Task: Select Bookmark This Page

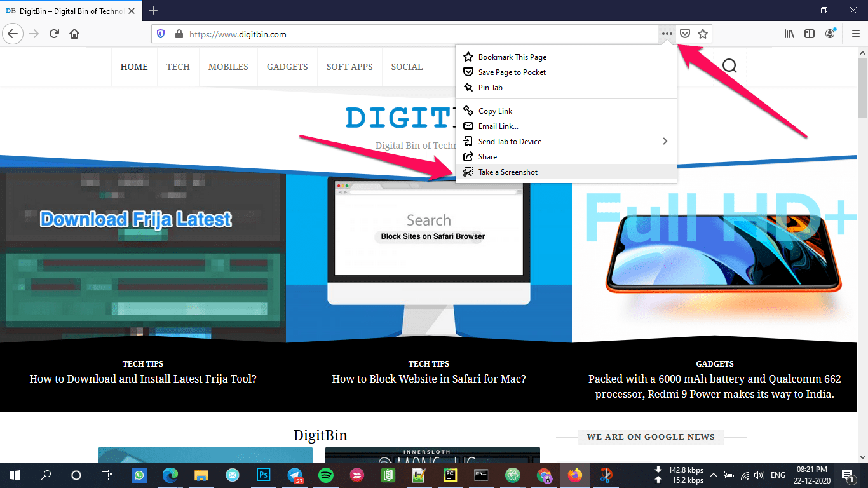Action: pyautogui.click(x=566, y=57)
